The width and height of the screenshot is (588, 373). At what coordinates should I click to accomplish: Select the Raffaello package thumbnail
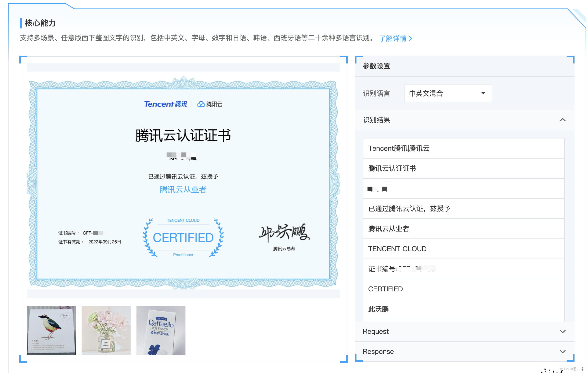(161, 330)
